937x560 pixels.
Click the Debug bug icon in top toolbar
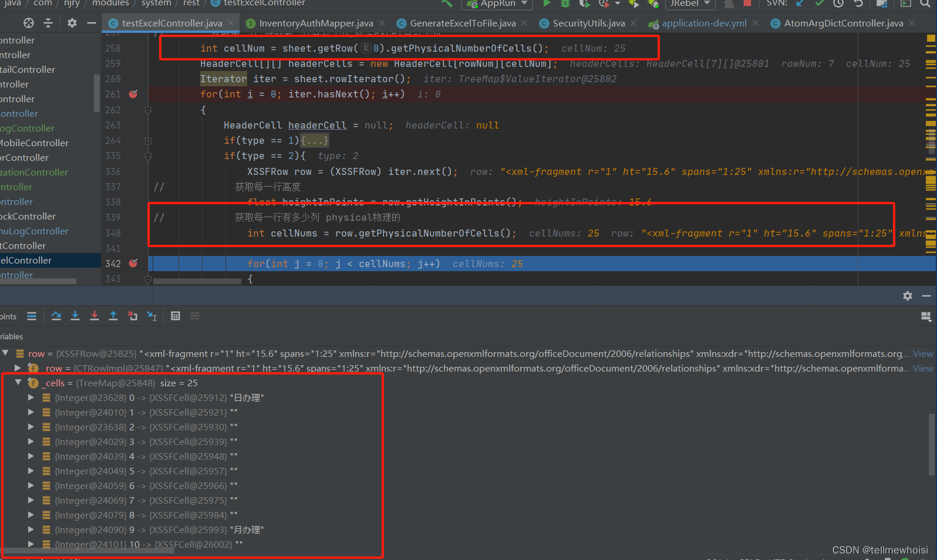(565, 4)
